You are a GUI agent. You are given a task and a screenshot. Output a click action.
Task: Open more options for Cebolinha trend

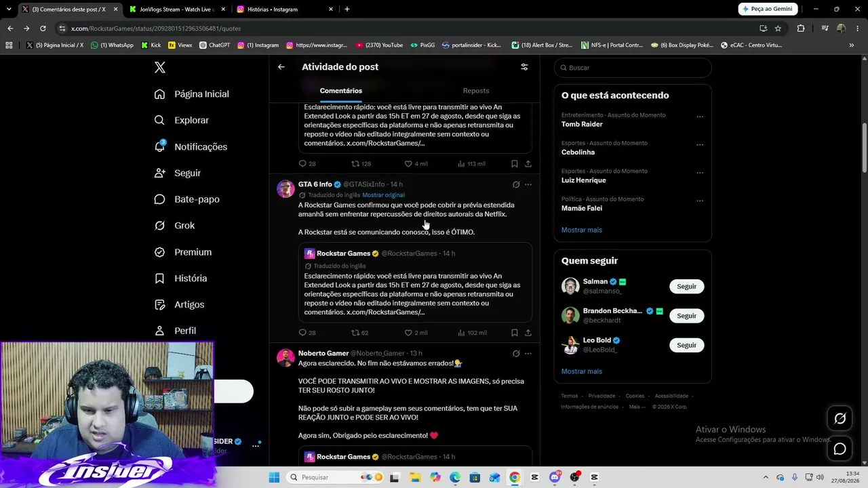pos(700,144)
